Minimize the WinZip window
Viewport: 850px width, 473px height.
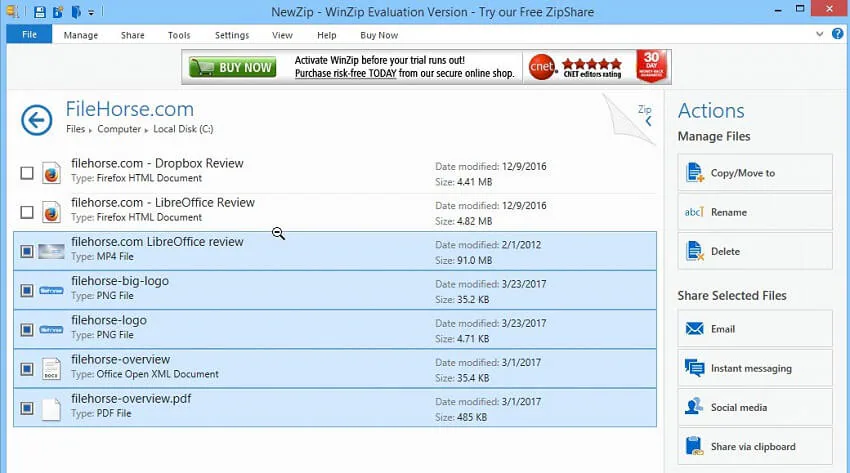pos(778,10)
